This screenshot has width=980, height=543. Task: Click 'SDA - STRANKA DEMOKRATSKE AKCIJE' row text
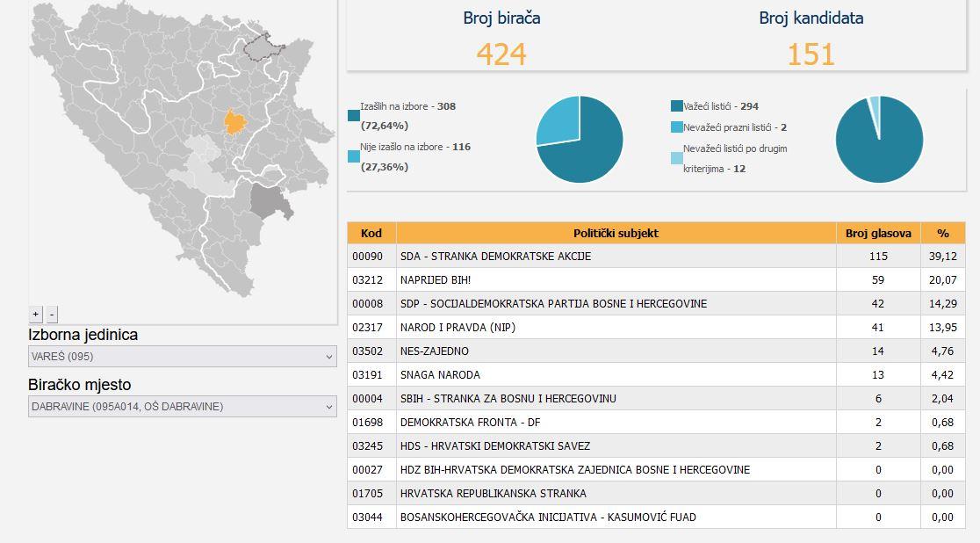tap(495, 257)
